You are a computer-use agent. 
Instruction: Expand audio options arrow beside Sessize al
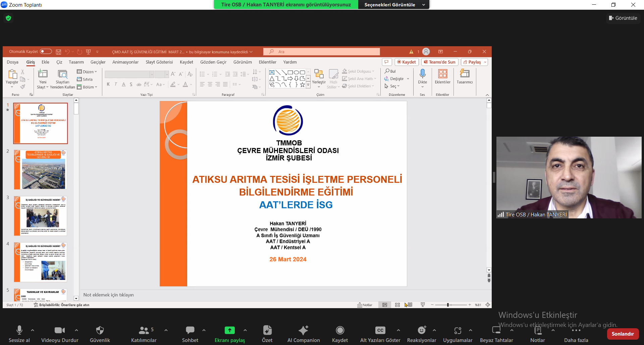click(33, 330)
